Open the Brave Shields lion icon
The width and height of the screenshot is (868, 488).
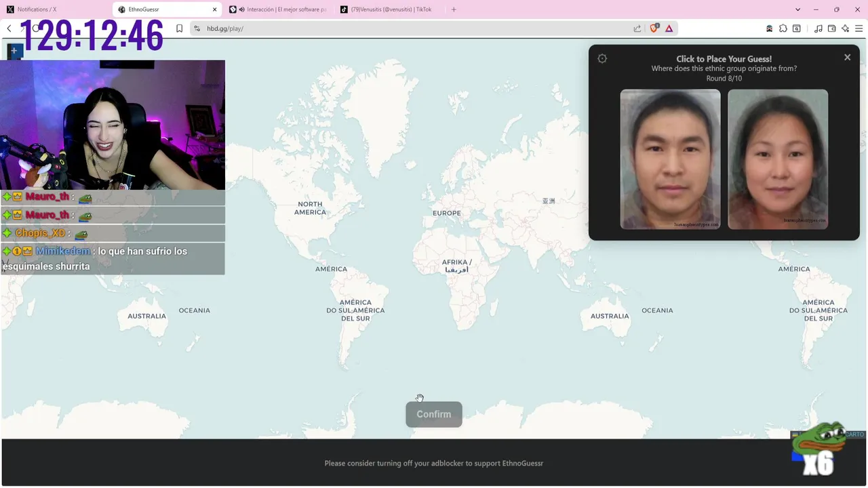click(x=654, y=28)
